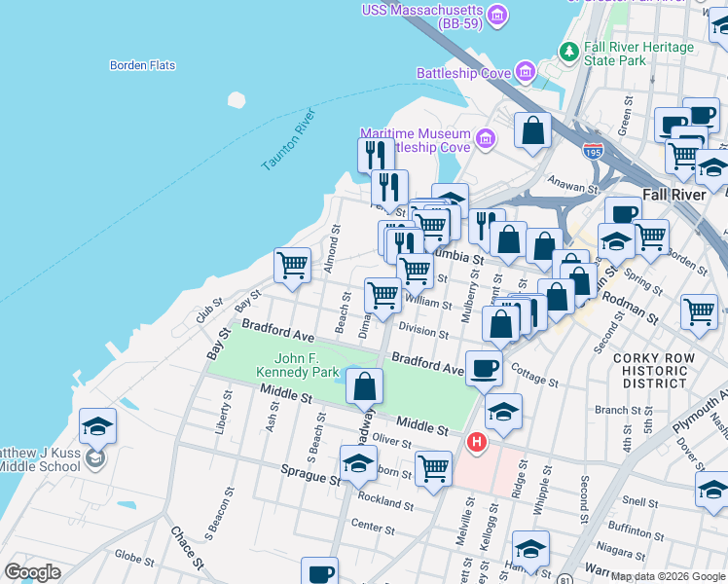Open the red hospital H marker

click(477, 442)
